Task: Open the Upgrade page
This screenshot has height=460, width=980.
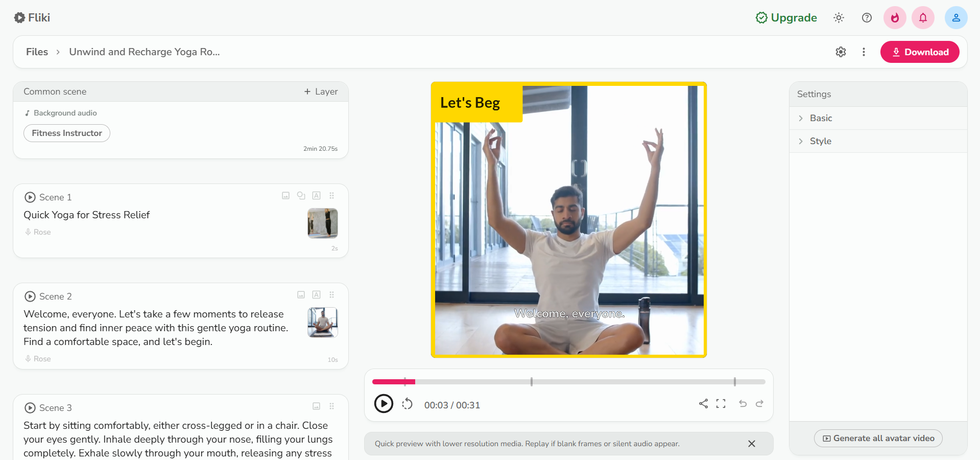Action: pyautogui.click(x=786, y=17)
